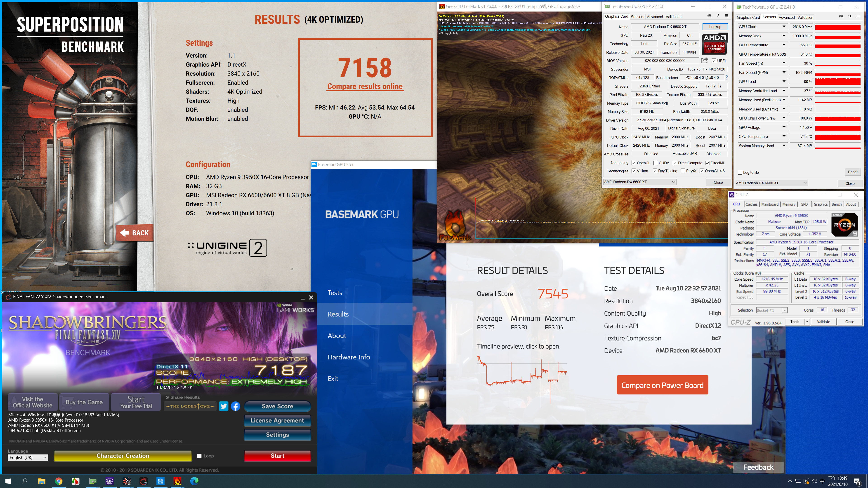
Task: Click BIOS share/export icon in GPU-Z
Action: coord(704,61)
